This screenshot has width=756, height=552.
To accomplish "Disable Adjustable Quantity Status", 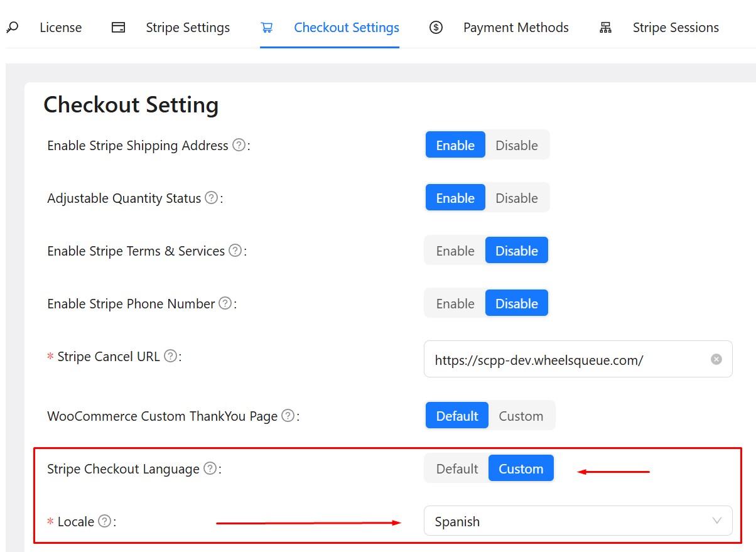I will 516,198.
